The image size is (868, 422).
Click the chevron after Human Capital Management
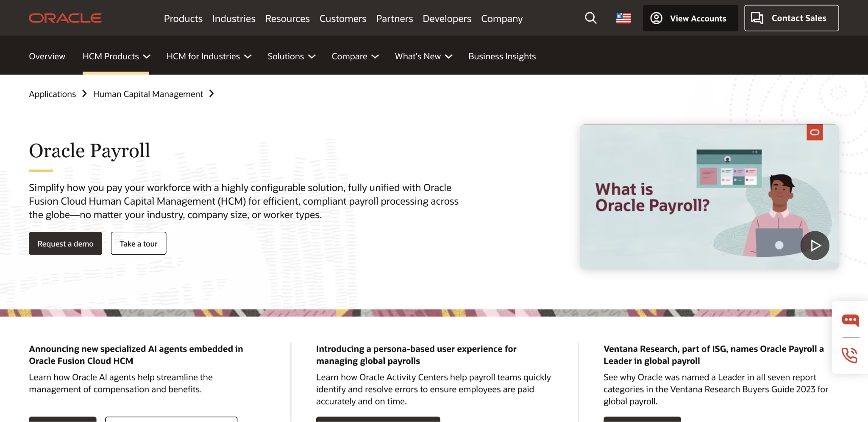tap(211, 94)
